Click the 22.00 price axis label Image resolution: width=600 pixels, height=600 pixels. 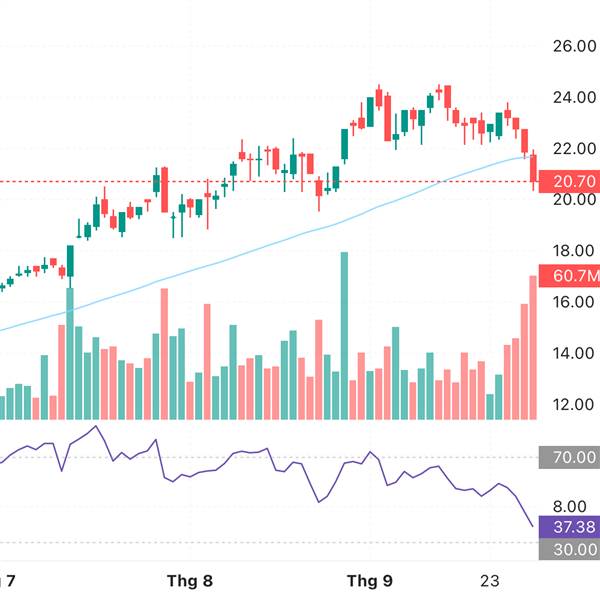point(574,149)
